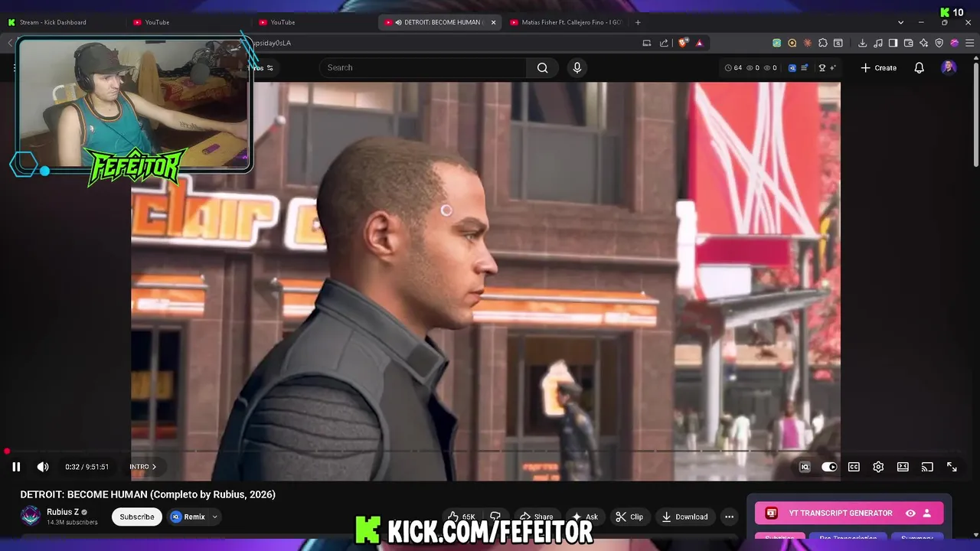Screen dimensions: 980x551
Task: Click the Brave VPN shield icon
Action: tap(939, 43)
